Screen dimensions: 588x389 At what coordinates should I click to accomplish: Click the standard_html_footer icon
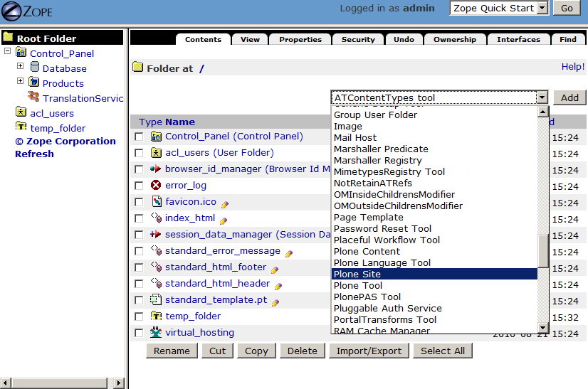(156, 267)
